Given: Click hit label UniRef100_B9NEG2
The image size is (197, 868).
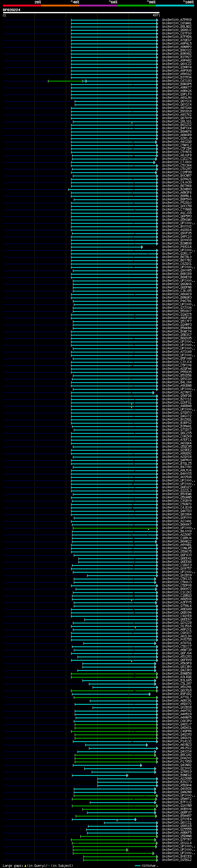Looking at the screenshot, I should pos(177,775).
